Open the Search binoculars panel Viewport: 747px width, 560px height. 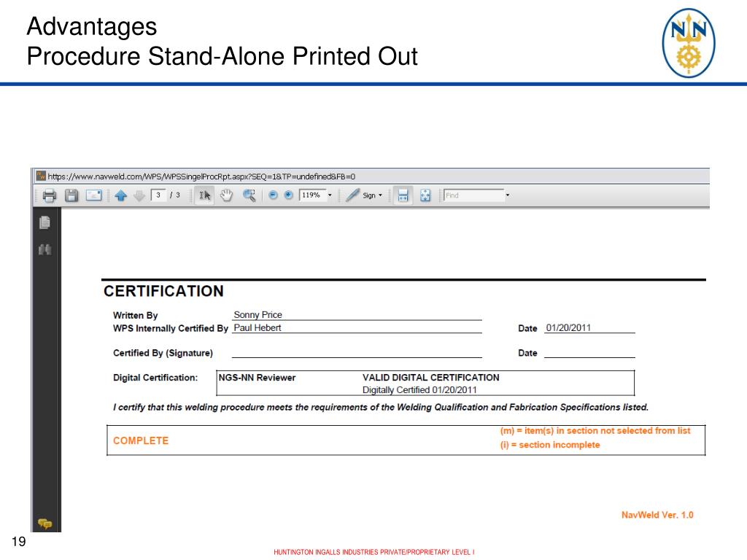point(44,249)
